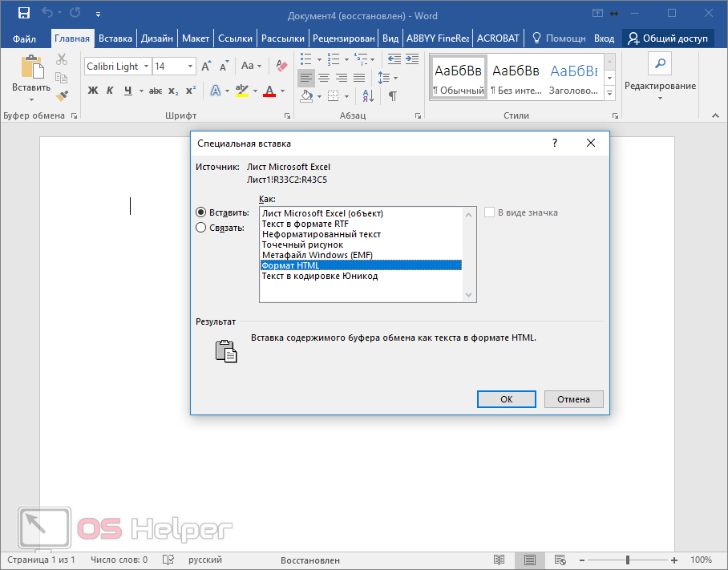
Task: Select the Вставить radio button
Action: 201,212
